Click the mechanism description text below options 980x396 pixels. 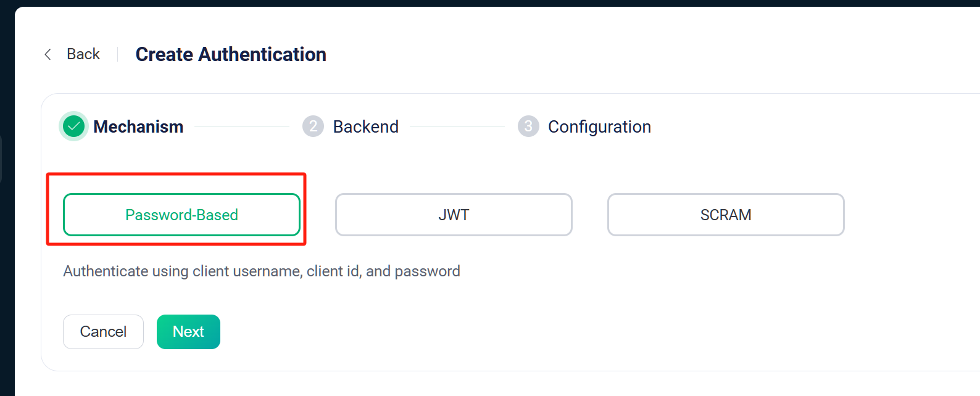(x=262, y=271)
